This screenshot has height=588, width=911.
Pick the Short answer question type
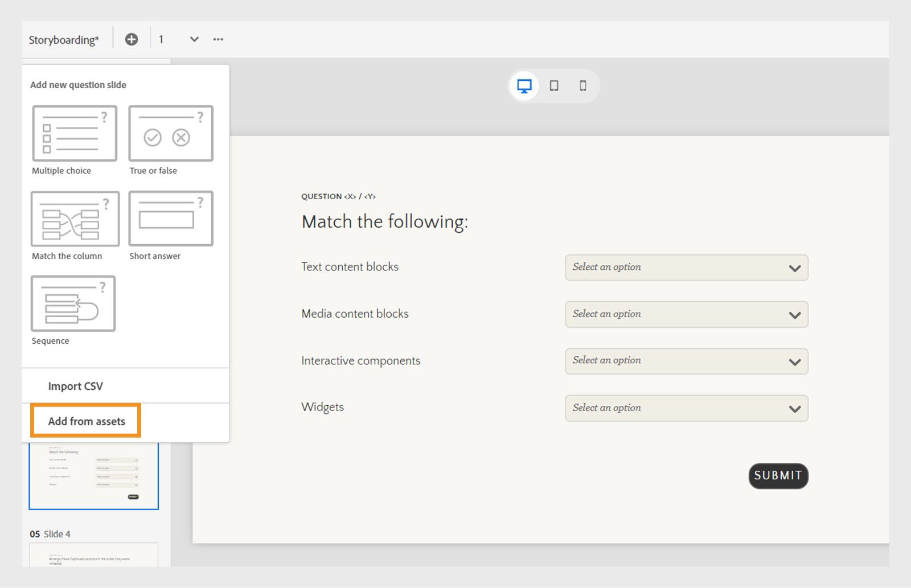170,219
